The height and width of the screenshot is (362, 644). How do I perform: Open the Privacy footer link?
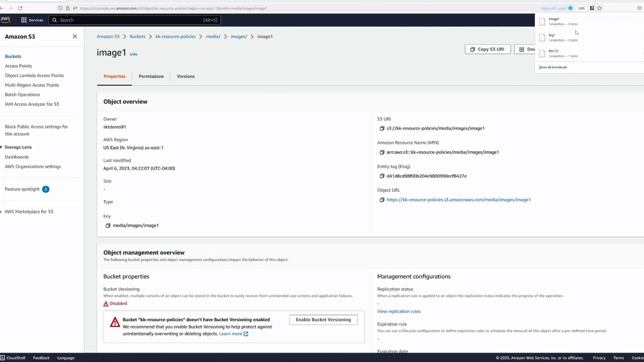tap(599, 358)
